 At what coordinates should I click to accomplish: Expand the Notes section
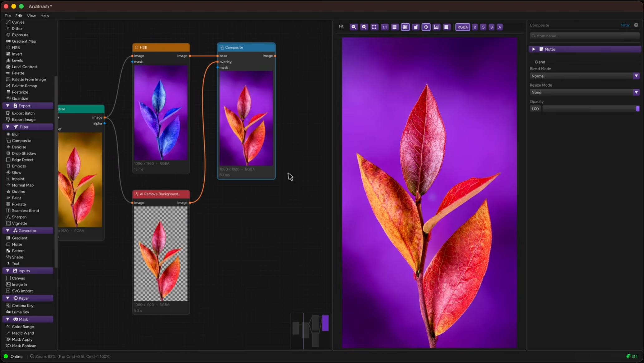[585, 49]
